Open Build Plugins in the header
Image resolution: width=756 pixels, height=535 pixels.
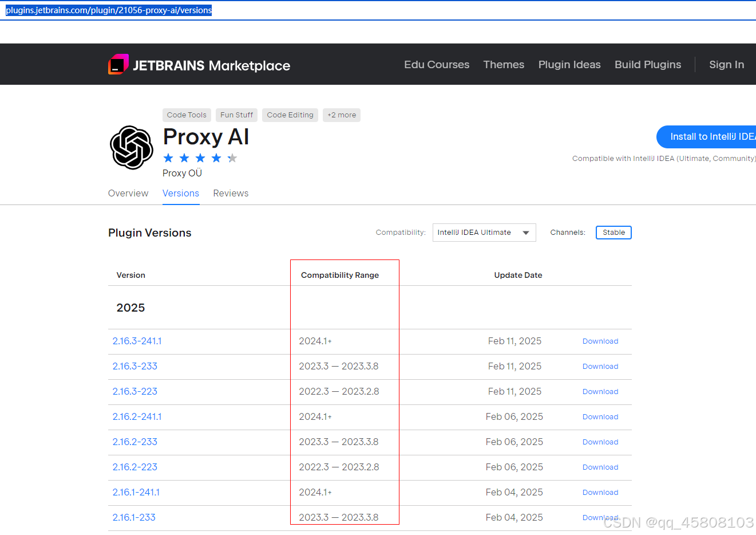pos(648,65)
